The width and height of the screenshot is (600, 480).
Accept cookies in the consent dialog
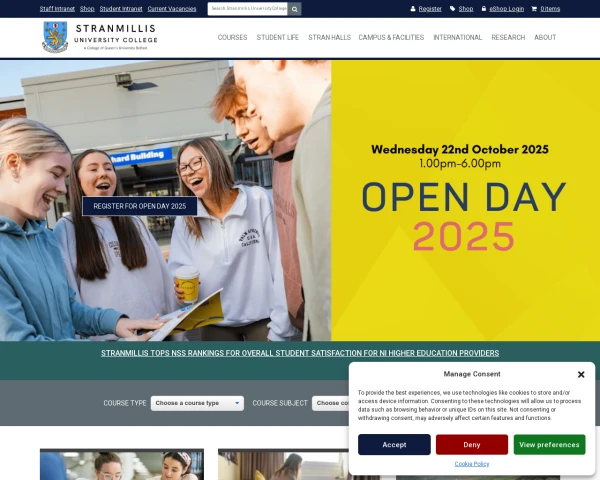click(394, 444)
